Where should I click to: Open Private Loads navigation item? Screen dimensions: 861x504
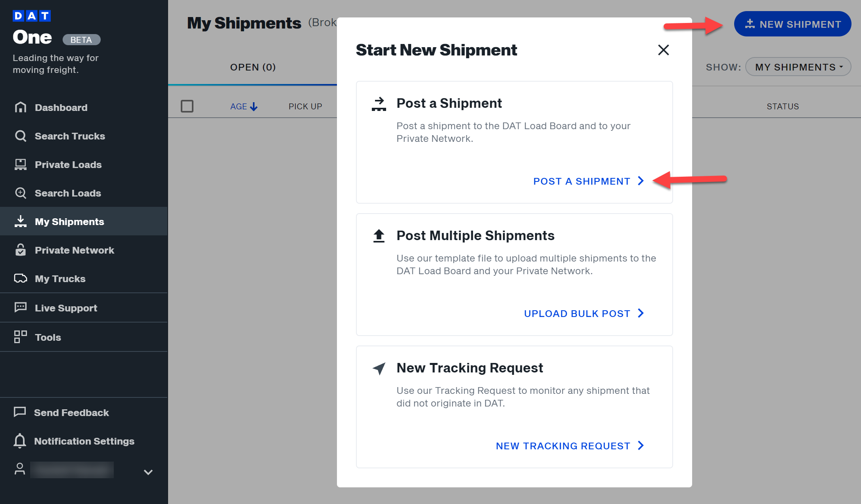68,164
